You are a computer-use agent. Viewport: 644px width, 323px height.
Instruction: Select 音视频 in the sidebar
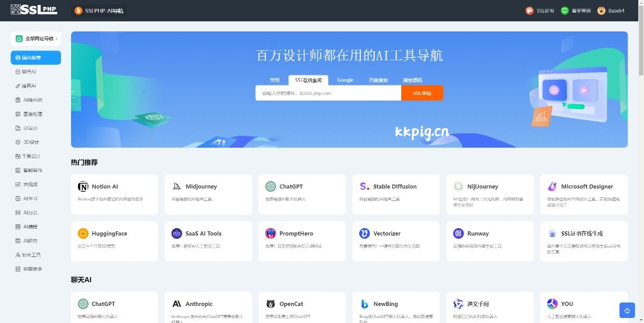tap(26, 184)
